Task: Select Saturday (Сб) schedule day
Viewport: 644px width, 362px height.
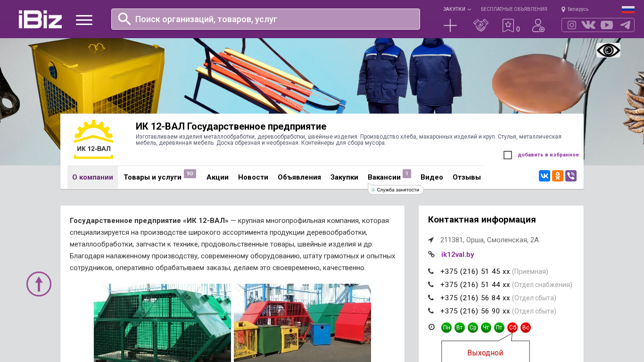Action: (x=512, y=328)
